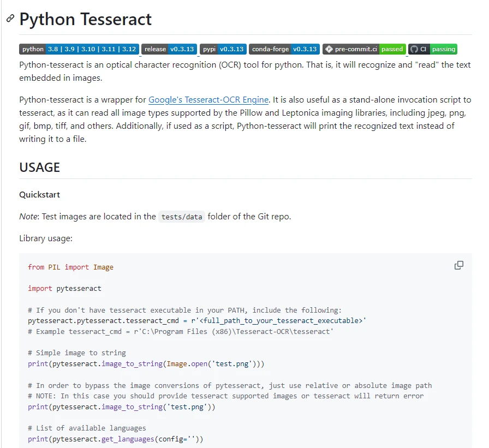The image size is (489, 448).
Task: Click the GitHub logo in the CI badge
Action: click(414, 49)
